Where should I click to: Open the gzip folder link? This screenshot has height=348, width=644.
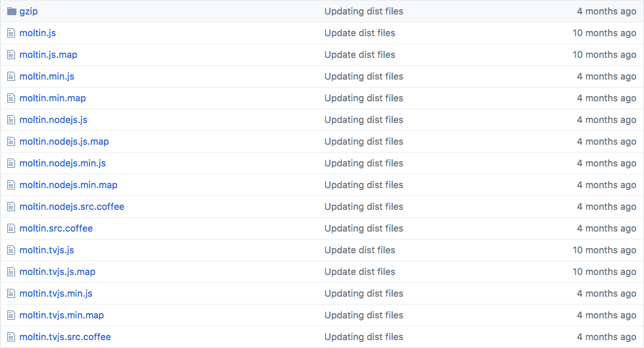tap(28, 12)
